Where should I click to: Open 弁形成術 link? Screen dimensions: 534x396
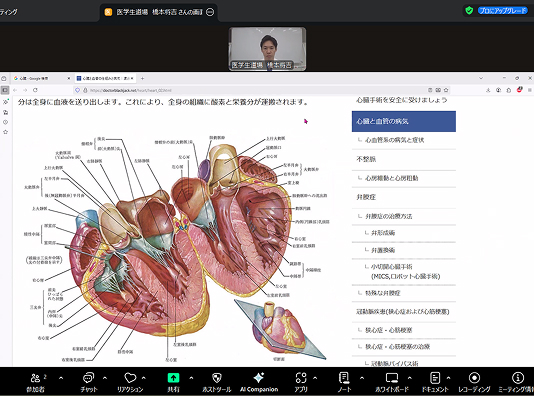(x=383, y=233)
